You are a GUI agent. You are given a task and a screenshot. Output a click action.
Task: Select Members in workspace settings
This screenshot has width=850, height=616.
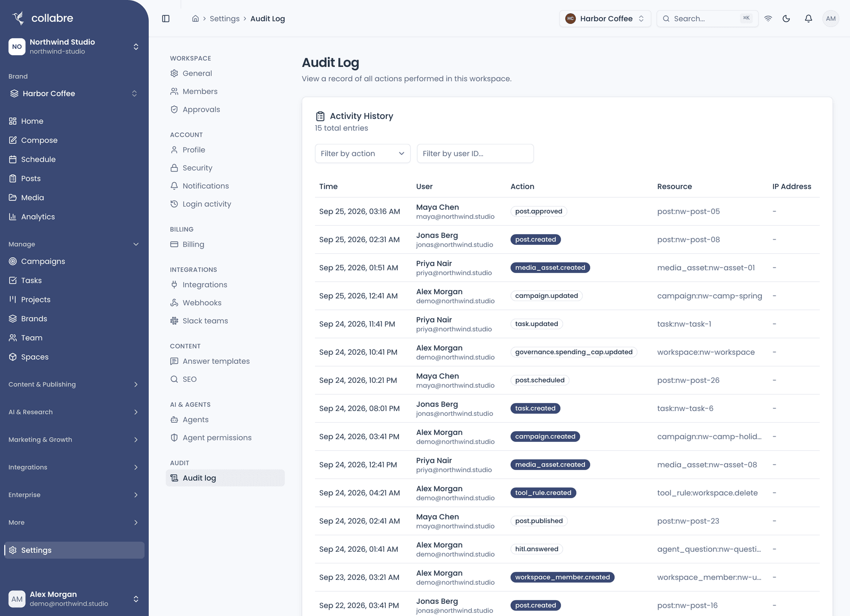(225, 91)
